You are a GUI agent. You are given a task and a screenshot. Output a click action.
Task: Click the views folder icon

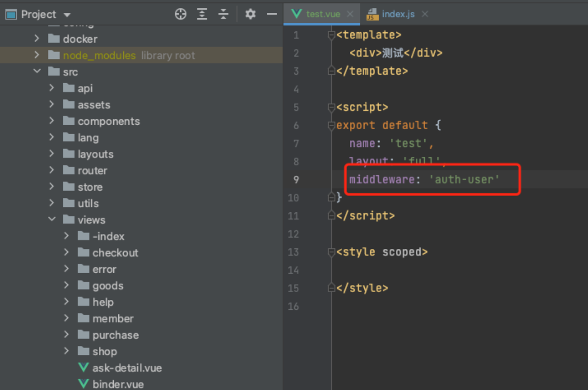(69, 219)
